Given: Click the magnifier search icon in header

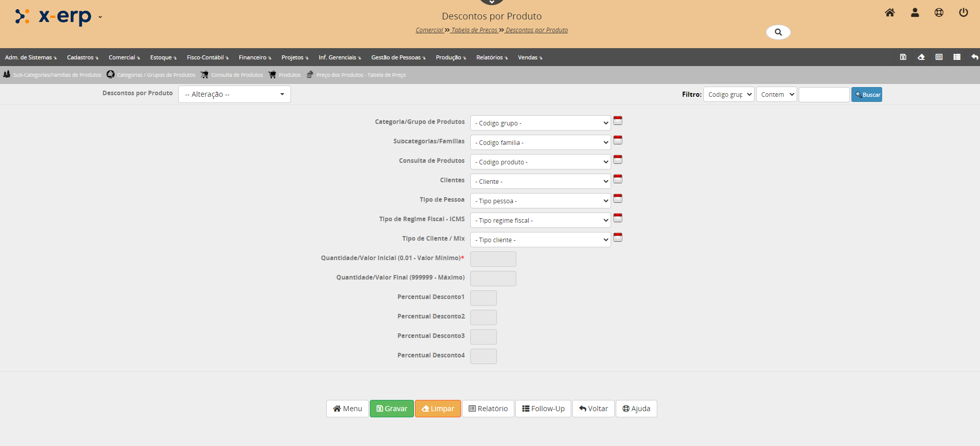Looking at the screenshot, I should pyautogui.click(x=778, y=32).
